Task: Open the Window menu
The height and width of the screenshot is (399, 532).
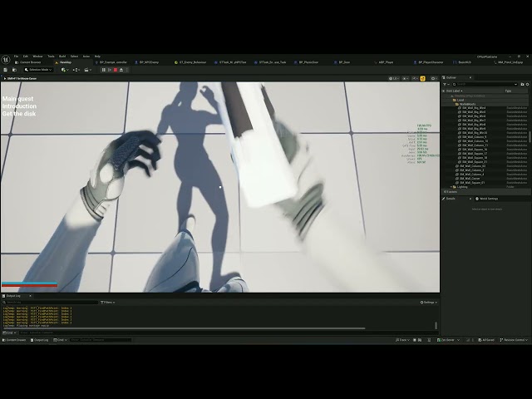Action: [x=37, y=57]
